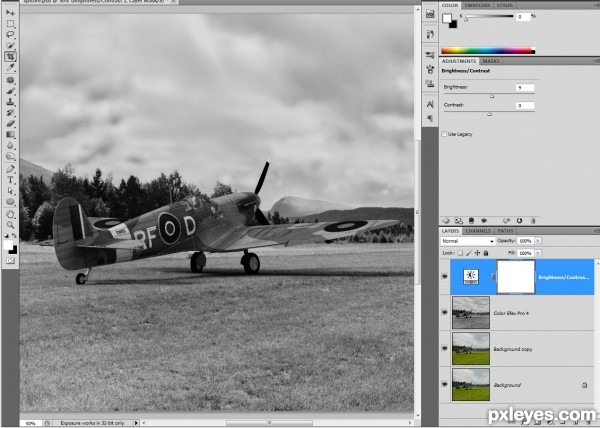Click the Quick Mask mode icon
The width and height of the screenshot is (600, 428).
click(x=10, y=261)
